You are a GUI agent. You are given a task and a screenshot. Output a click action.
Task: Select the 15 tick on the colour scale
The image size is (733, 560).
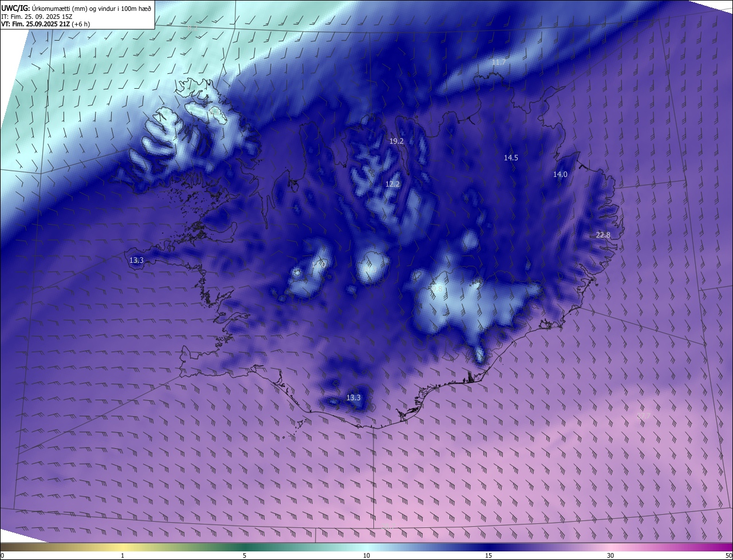[488, 555]
